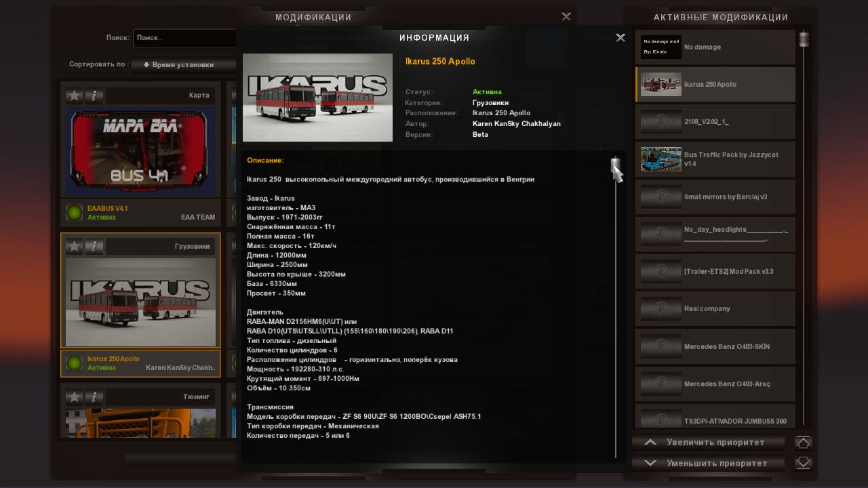The height and width of the screenshot is (488, 868).
Task: Click the Поиск search input field
Action: (x=184, y=38)
